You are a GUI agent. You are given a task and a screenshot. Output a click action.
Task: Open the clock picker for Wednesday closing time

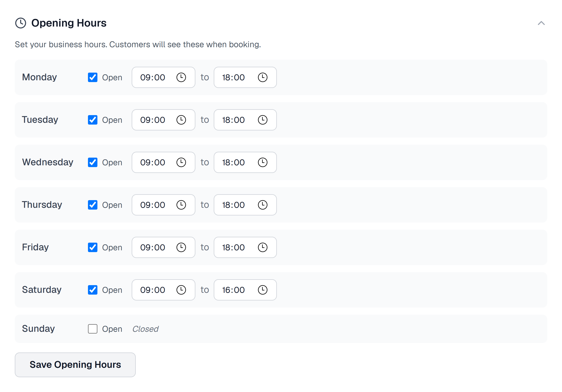pyautogui.click(x=263, y=162)
